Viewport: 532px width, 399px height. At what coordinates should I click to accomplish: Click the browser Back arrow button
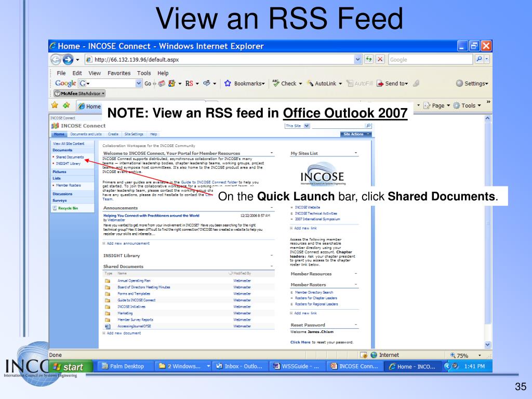click(56, 59)
